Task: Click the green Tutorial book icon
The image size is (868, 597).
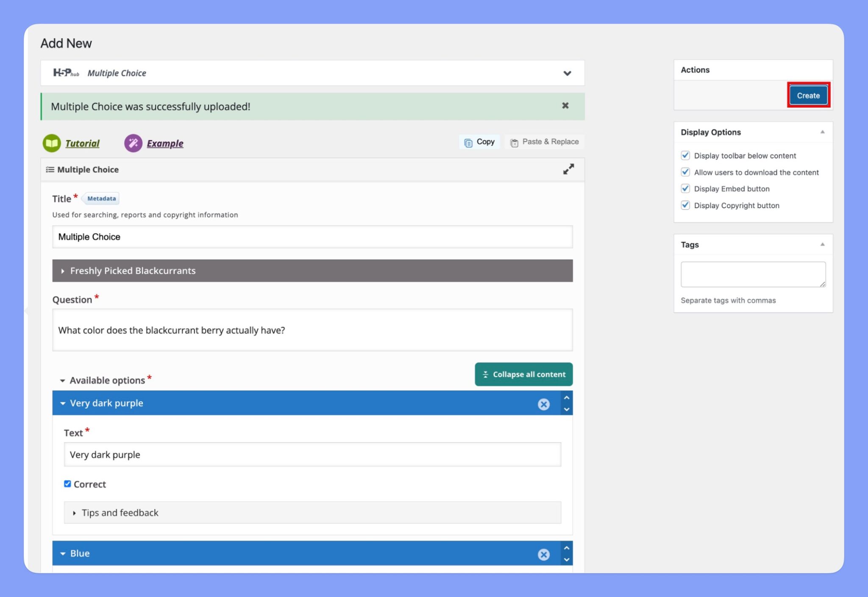Action: tap(52, 143)
